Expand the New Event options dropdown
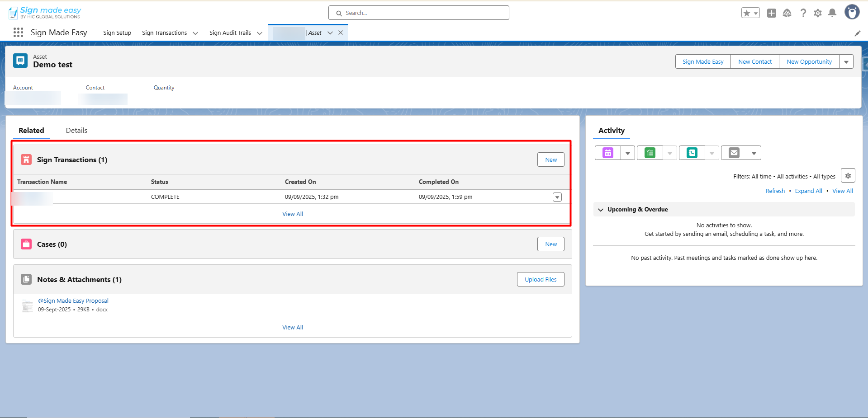The height and width of the screenshot is (418, 868). pos(628,153)
